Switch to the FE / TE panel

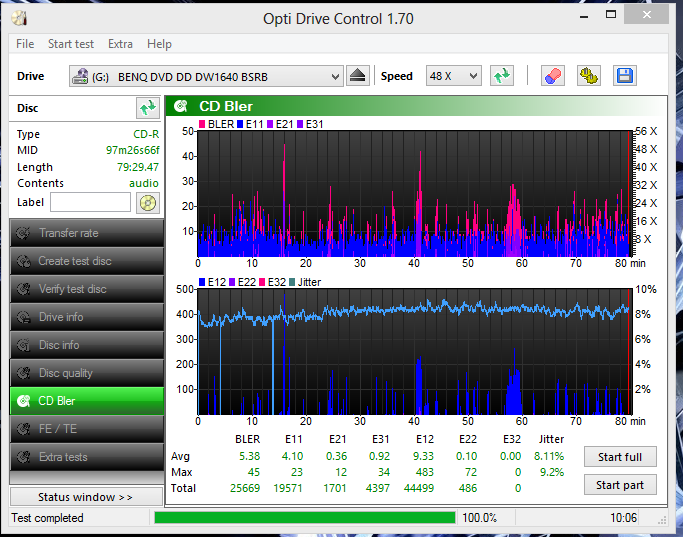[87, 429]
